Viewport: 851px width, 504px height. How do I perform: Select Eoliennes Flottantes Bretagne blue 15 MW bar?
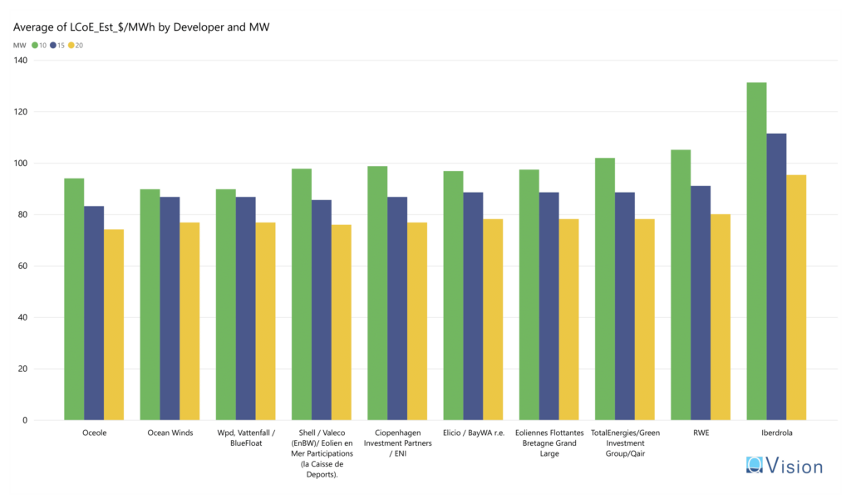pyautogui.click(x=548, y=306)
